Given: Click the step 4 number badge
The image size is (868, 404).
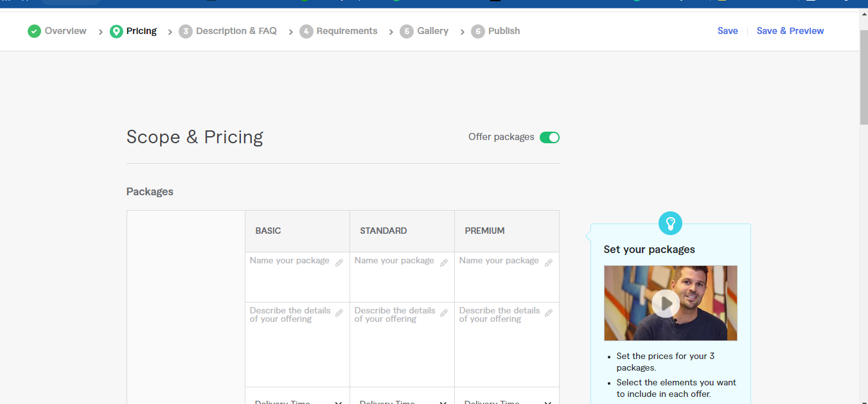Looking at the screenshot, I should coord(306,31).
